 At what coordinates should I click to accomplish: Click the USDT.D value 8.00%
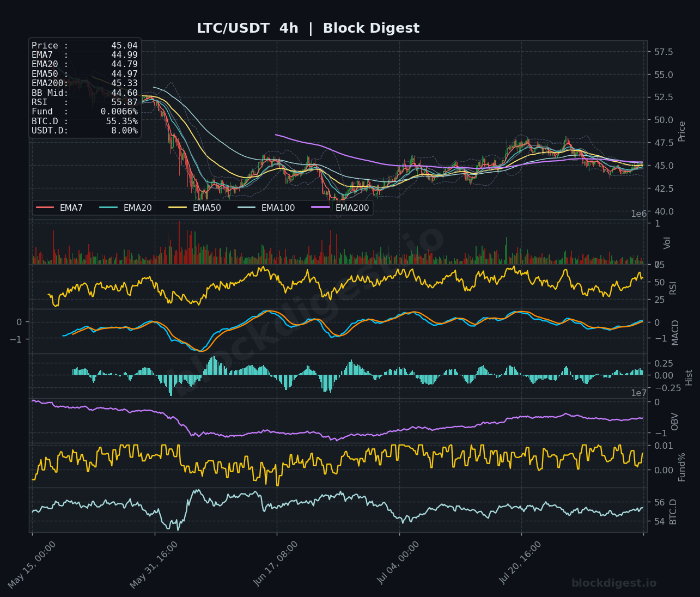pyautogui.click(x=124, y=131)
